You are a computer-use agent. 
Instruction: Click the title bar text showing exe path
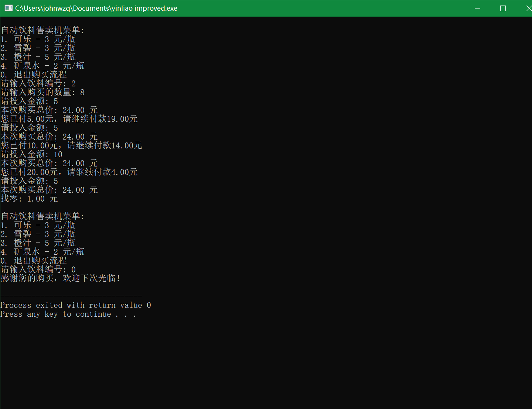[95, 8]
